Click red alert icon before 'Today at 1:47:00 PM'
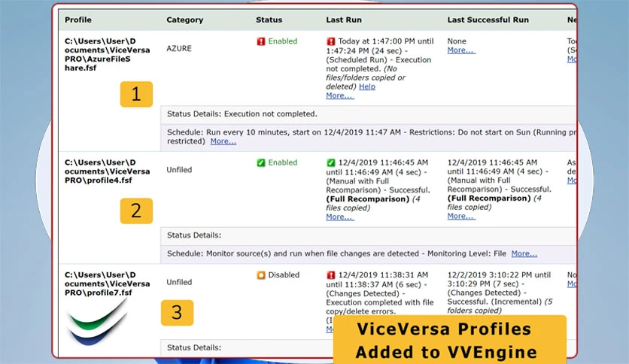629x364 pixels. [331, 41]
